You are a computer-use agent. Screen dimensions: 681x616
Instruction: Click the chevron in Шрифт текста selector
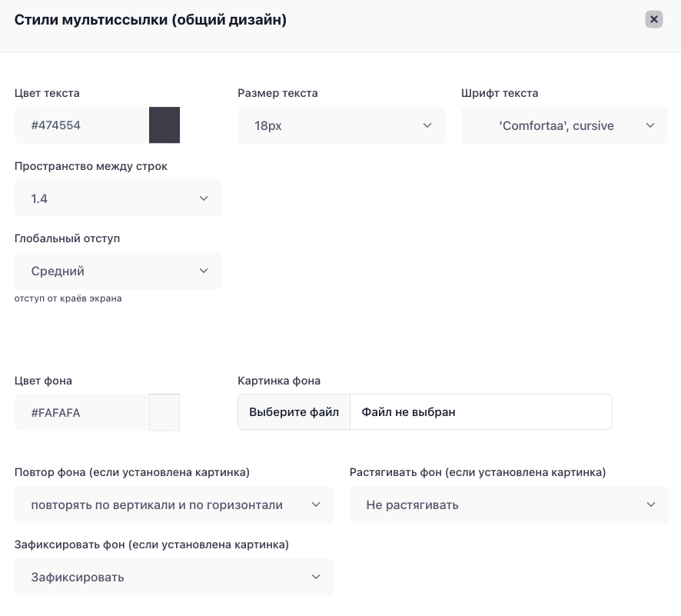pyautogui.click(x=650, y=125)
